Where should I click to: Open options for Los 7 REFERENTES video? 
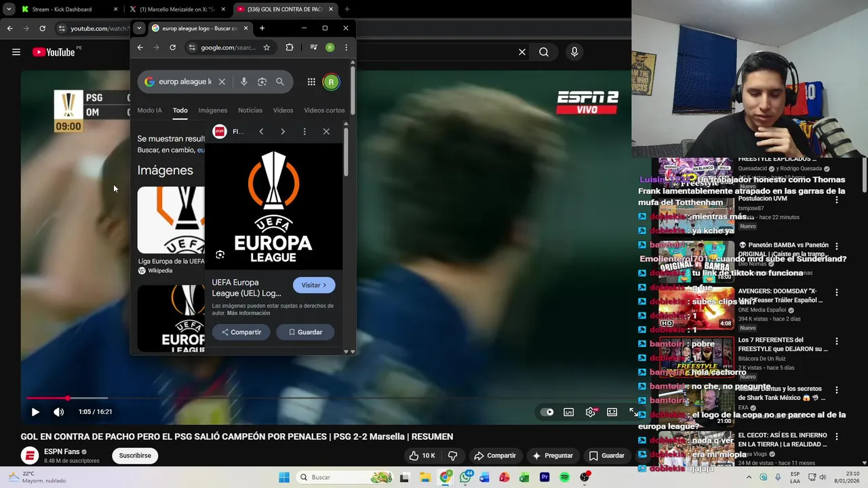837,341
